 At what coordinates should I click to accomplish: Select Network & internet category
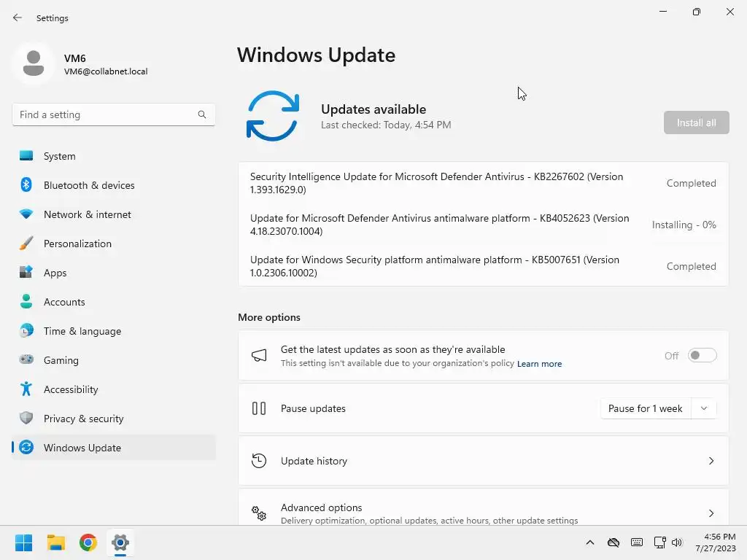pos(113,214)
